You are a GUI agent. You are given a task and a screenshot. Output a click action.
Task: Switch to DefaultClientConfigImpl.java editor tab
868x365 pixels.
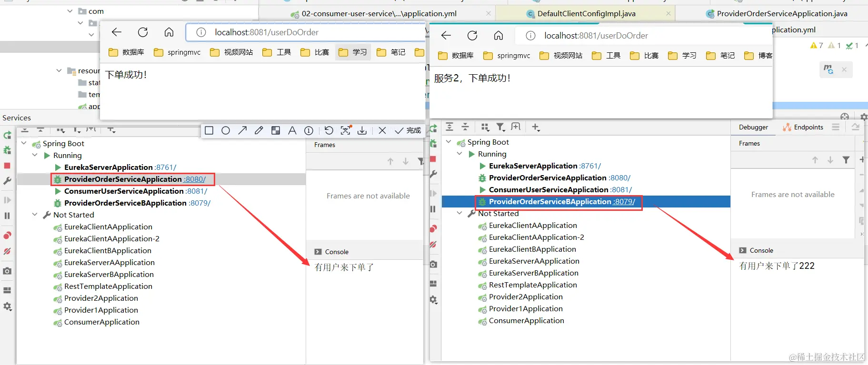[x=586, y=14]
